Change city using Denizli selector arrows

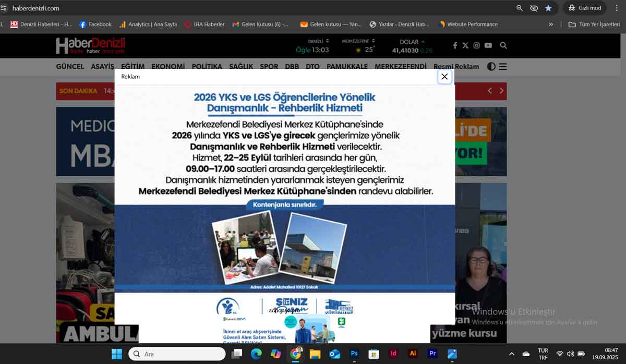[327, 41]
